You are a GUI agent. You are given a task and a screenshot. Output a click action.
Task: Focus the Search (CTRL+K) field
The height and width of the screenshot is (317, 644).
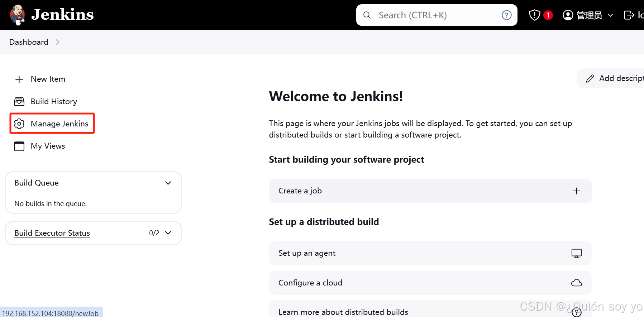click(x=437, y=15)
